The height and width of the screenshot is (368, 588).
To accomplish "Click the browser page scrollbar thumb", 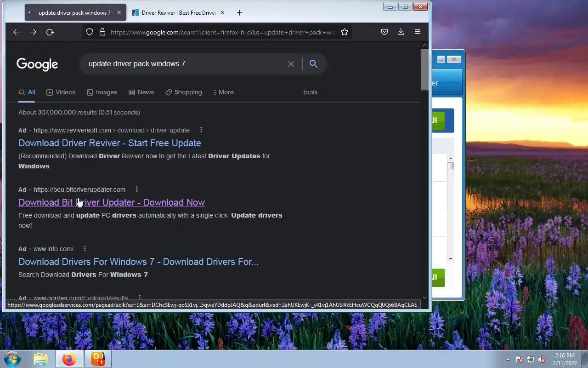I will click(424, 69).
